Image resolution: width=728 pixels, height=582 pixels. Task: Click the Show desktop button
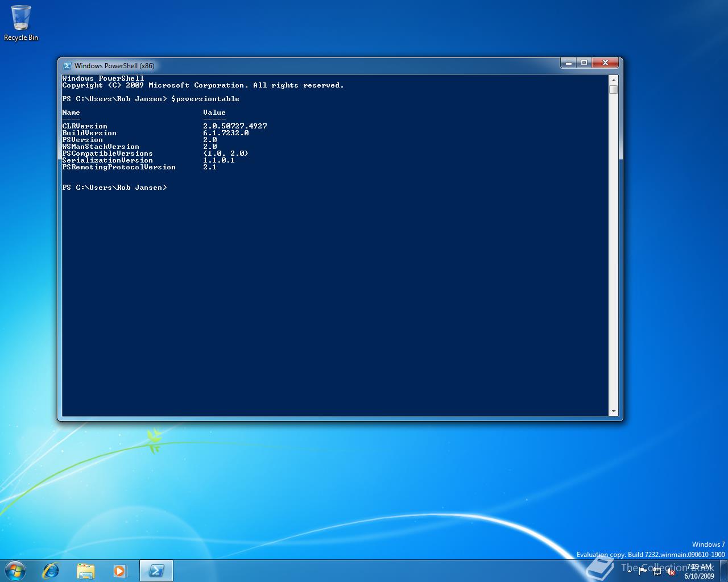tap(723, 571)
